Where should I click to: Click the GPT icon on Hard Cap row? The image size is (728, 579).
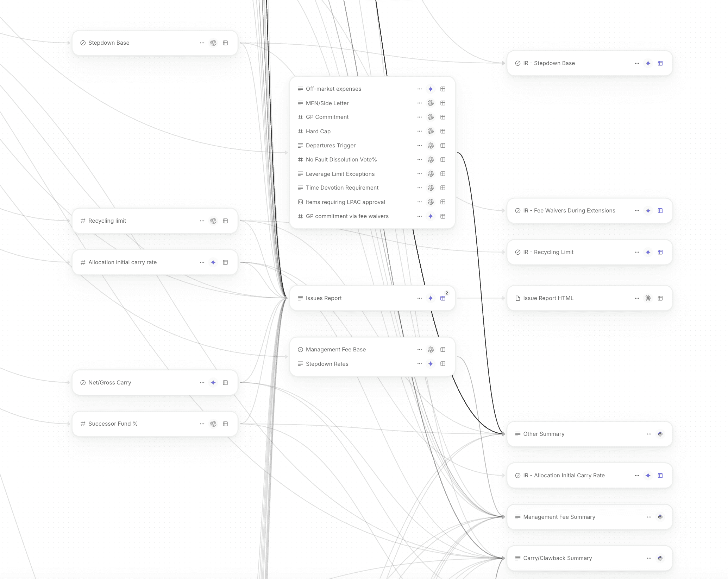431,131
